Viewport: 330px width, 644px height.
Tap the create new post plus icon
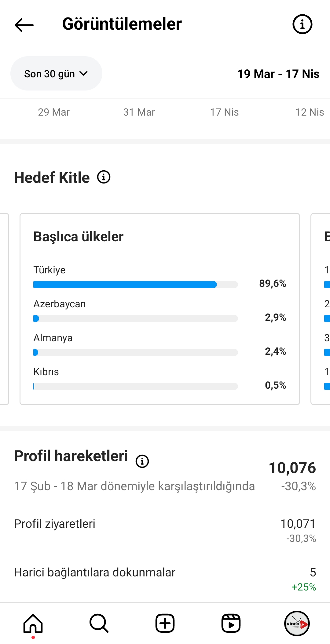[x=165, y=624]
